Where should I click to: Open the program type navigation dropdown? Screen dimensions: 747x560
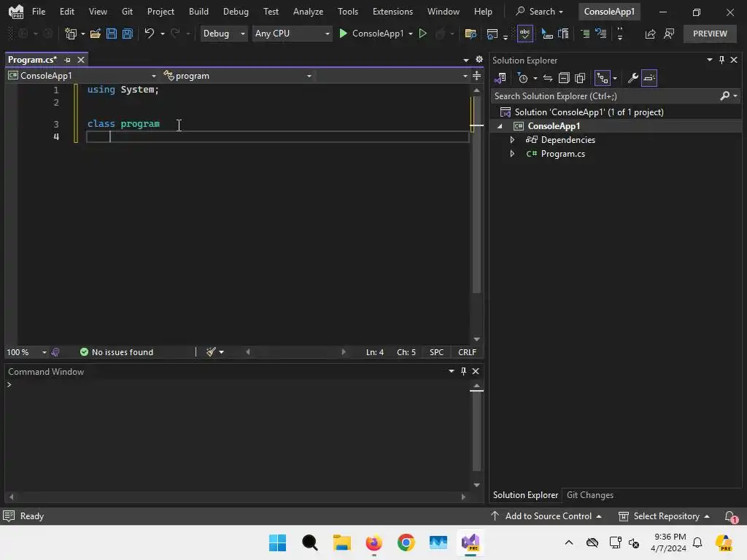point(237,76)
